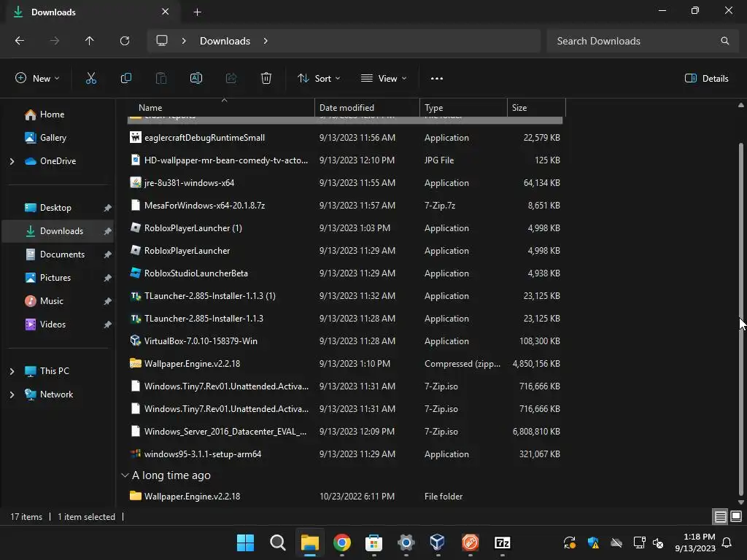Image resolution: width=747 pixels, height=560 pixels.
Task: Unpin Desktop from Quick access
Action: coord(108,208)
